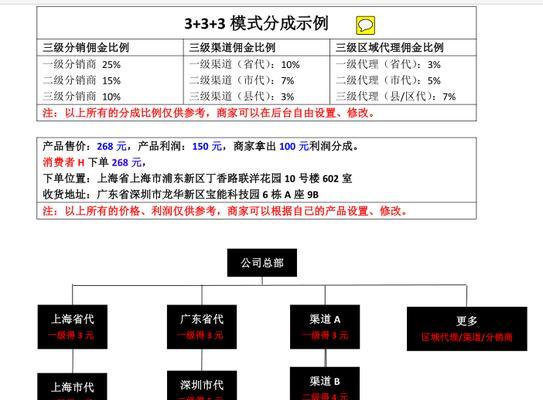Select the 上海市代 node

click(x=72, y=386)
